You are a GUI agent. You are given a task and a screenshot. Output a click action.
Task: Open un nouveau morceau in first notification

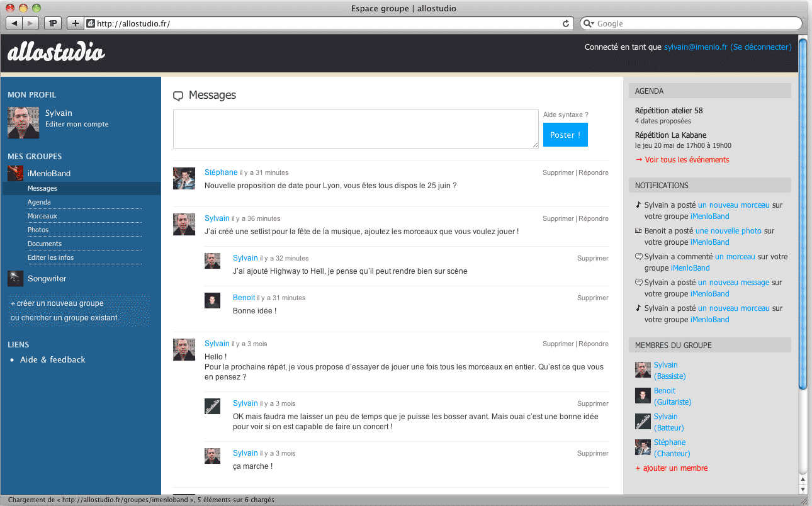click(x=733, y=205)
